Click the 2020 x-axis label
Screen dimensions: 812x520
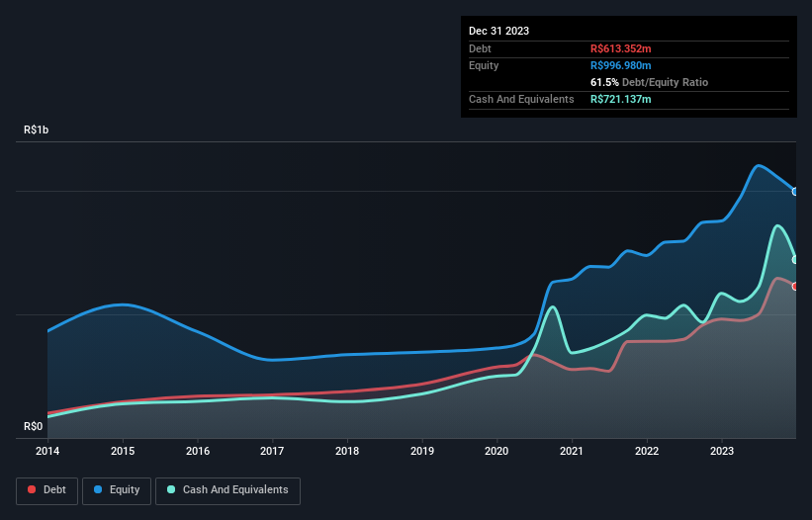click(x=496, y=451)
